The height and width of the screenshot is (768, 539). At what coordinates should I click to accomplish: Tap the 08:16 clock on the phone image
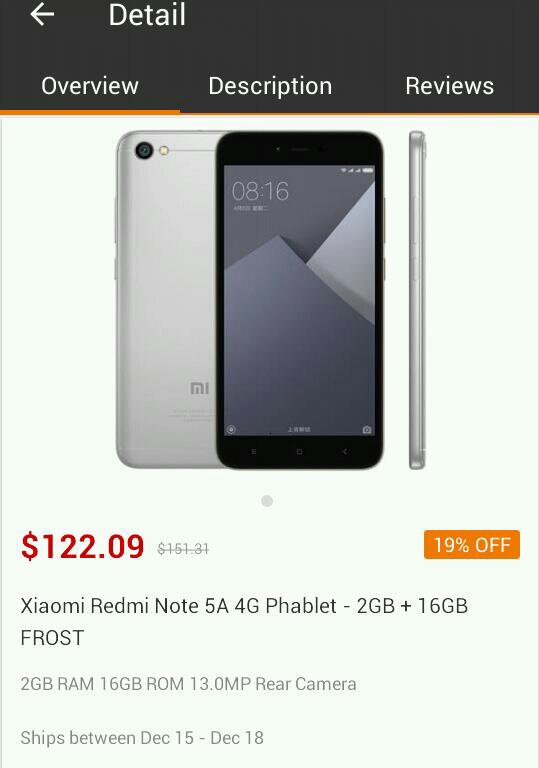[x=260, y=191]
